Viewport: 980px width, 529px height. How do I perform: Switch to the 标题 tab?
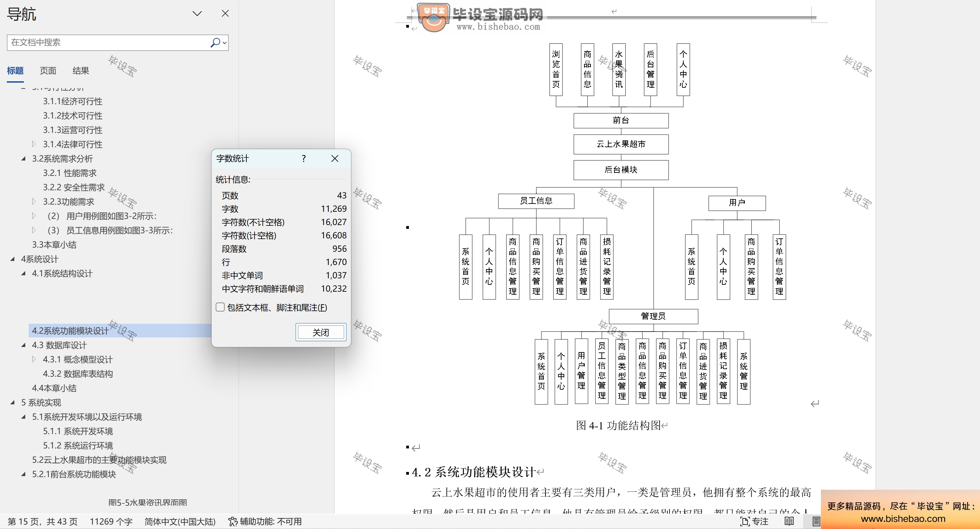[x=15, y=71]
